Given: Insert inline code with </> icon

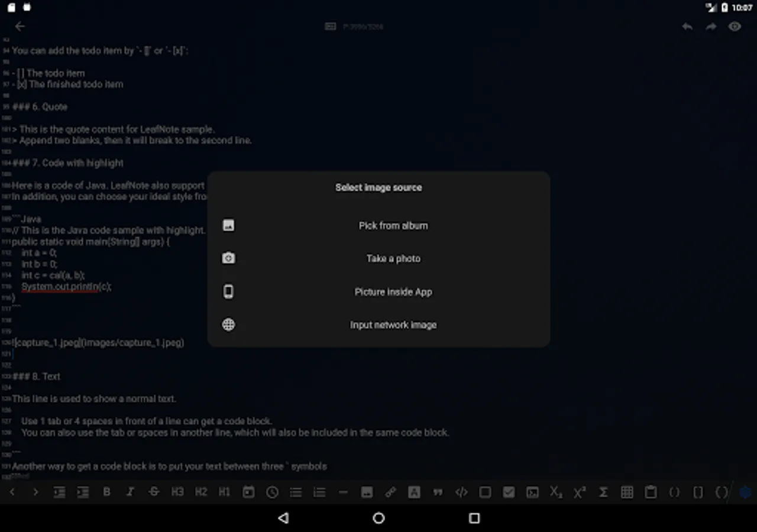Looking at the screenshot, I should point(461,492).
